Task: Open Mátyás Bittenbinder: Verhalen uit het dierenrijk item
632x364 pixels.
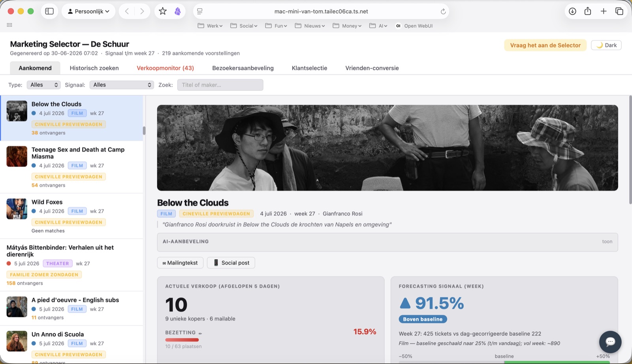Action: (71, 265)
